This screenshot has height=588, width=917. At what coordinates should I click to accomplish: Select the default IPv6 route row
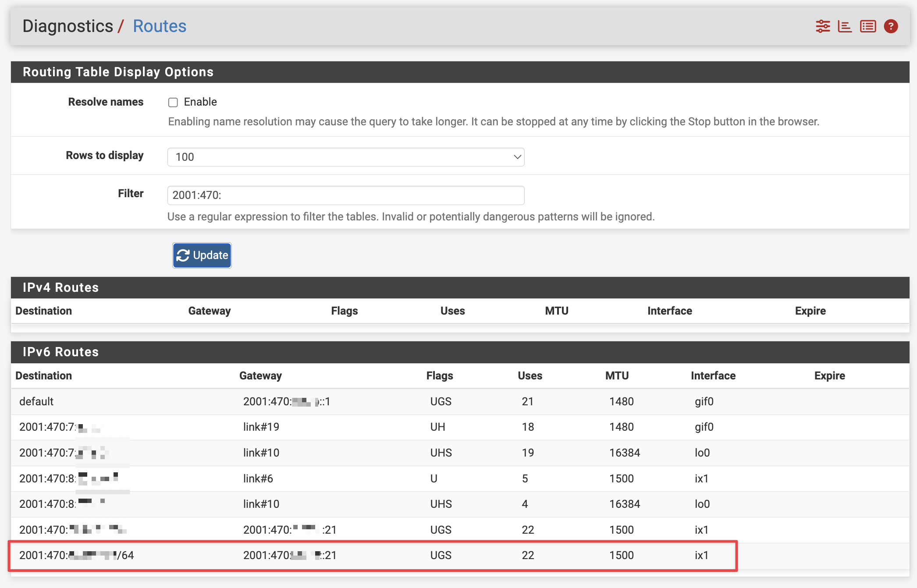36,401
